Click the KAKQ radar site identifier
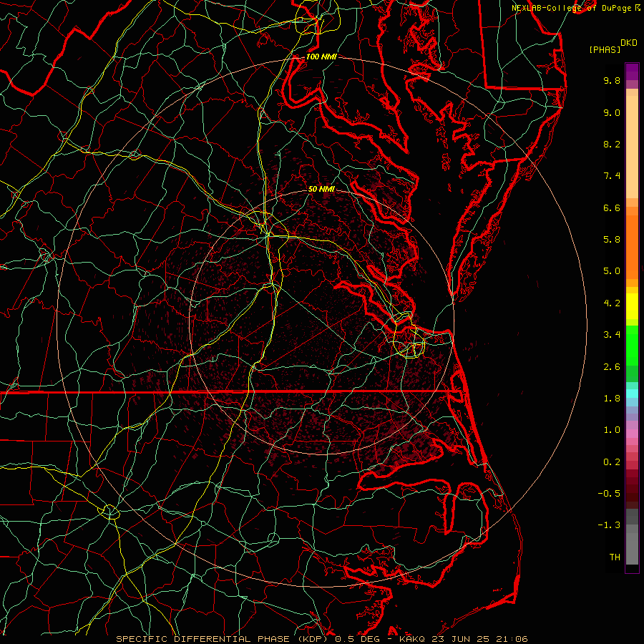Screen dimensions: 644x644 point(412,639)
